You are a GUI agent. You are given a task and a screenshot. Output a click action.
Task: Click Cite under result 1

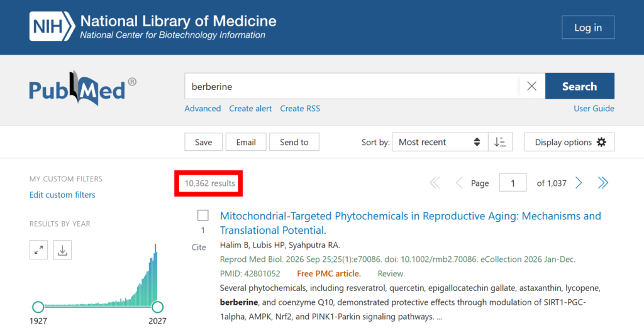click(199, 248)
